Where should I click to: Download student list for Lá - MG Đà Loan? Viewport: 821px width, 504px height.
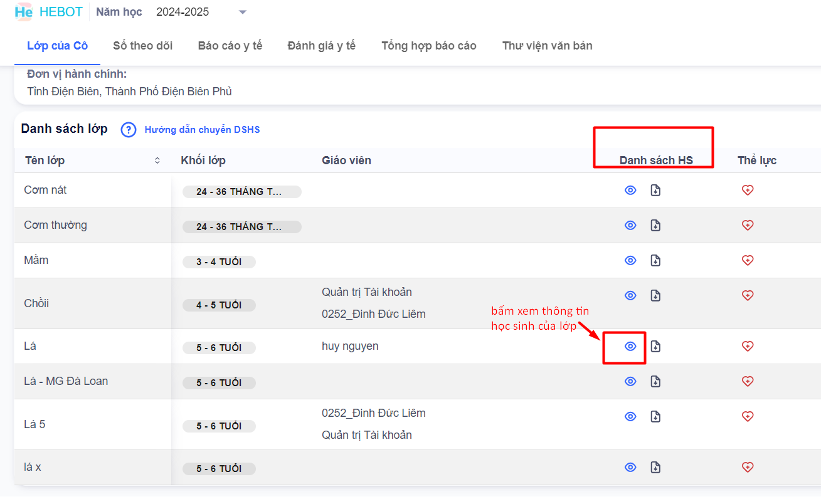(655, 382)
